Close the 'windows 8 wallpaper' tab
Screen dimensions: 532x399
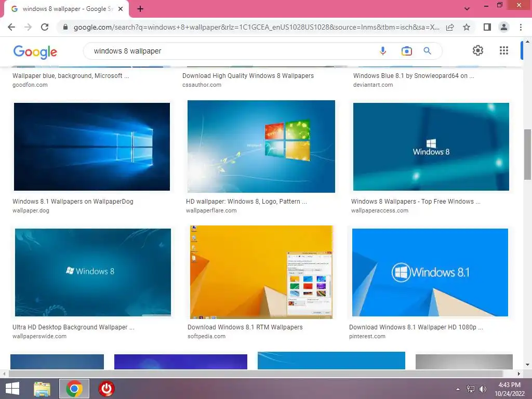point(121,9)
